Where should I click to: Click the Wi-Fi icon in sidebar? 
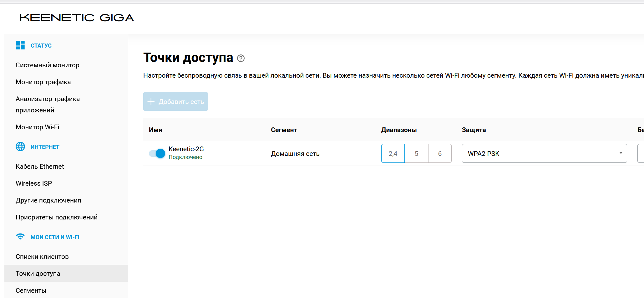tap(20, 237)
